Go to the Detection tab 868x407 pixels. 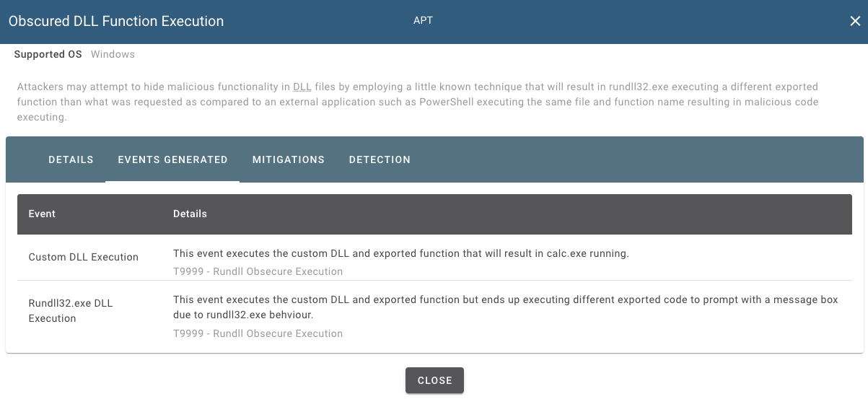tap(380, 159)
